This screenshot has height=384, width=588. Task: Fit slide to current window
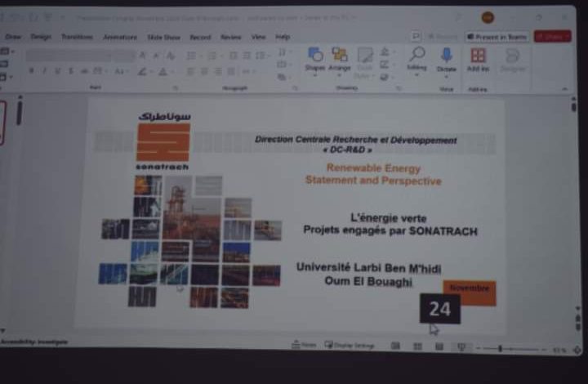click(577, 350)
